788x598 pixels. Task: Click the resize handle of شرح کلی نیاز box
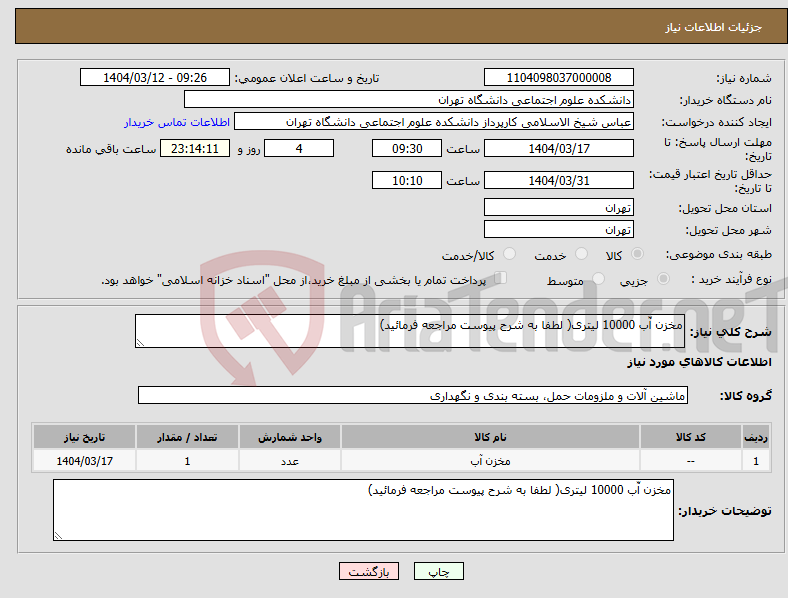(140, 343)
